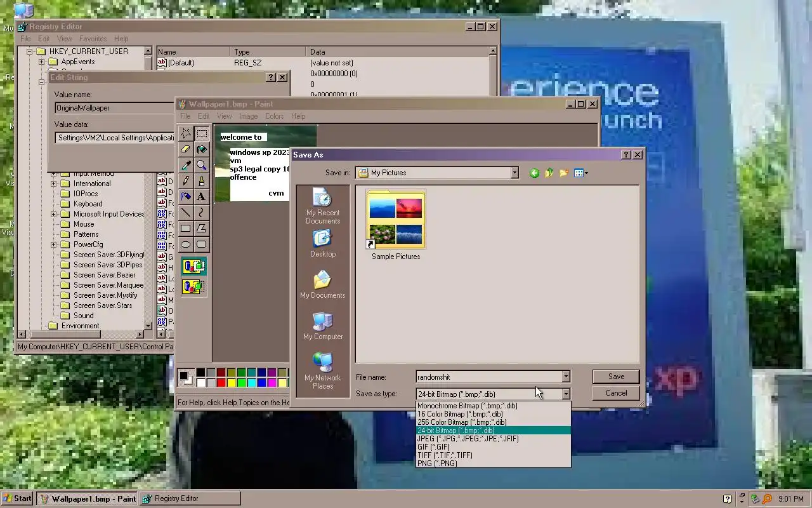Image resolution: width=812 pixels, height=508 pixels.
Task: Pick the yellow color swatch in palette
Action: pyautogui.click(x=231, y=382)
